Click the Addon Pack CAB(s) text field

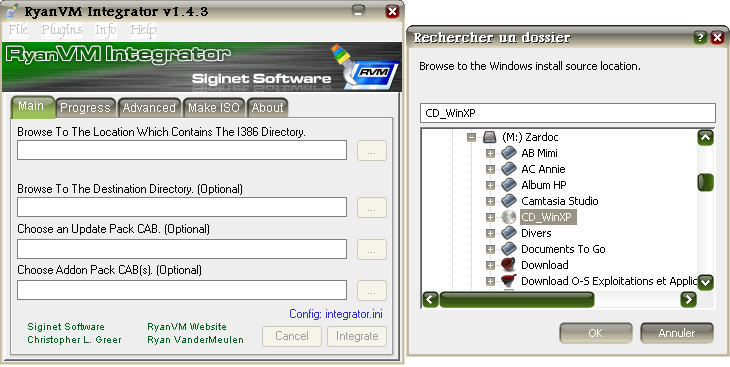pos(182,290)
